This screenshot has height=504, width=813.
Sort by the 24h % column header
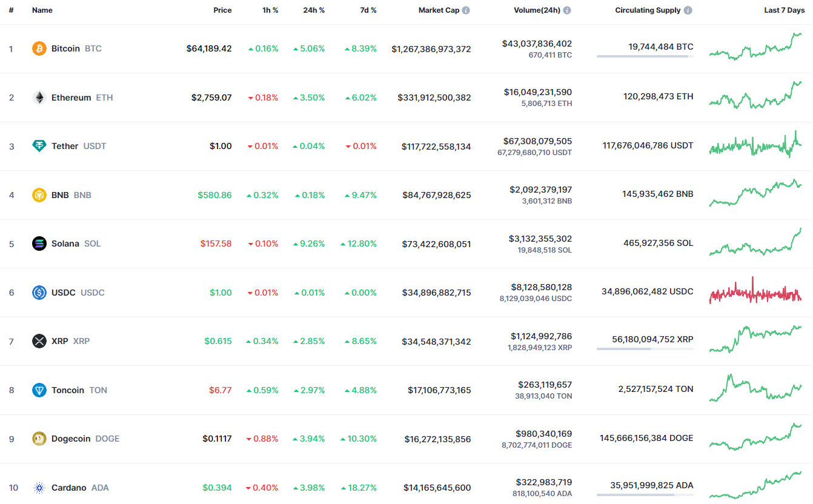314,10
